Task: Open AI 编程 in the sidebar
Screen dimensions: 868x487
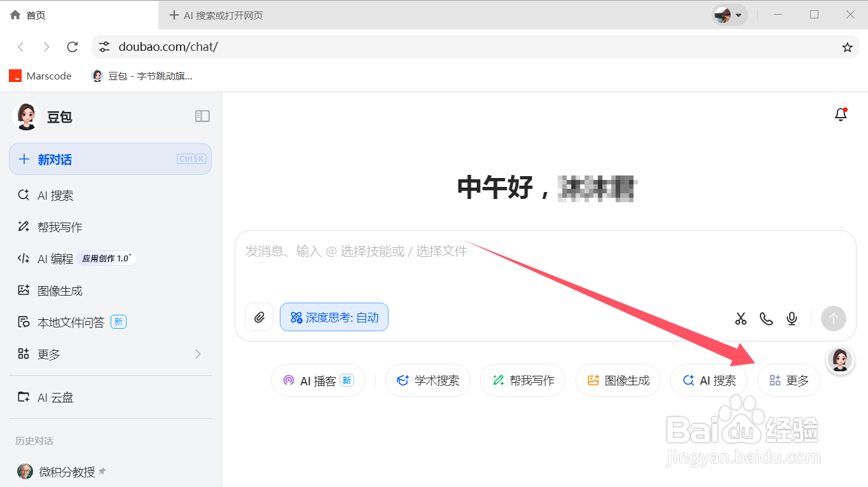Action: [x=110, y=259]
